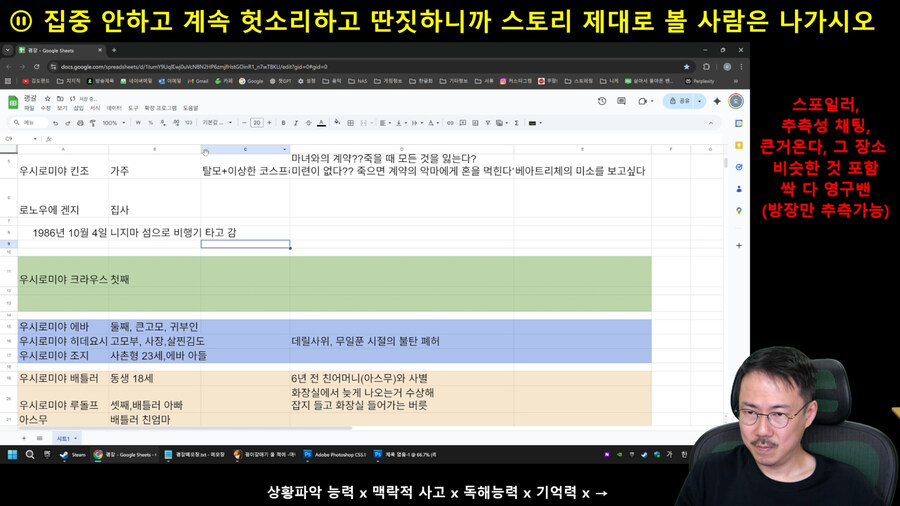Image resolution: width=900 pixels, height=506 pixels.
Task: Open version history clock icon
Action: tap(602, 101)
